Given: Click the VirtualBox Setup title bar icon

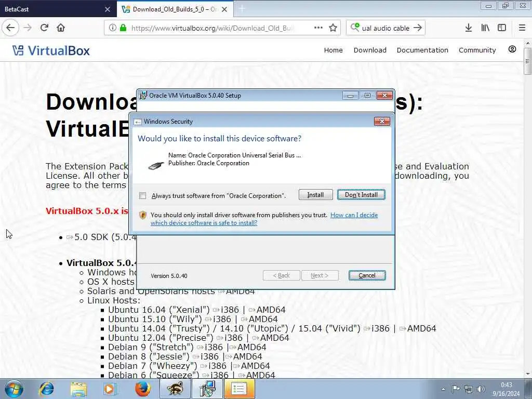Looking at the screenshot, I should pyautogui.click(x=143, y=96).
